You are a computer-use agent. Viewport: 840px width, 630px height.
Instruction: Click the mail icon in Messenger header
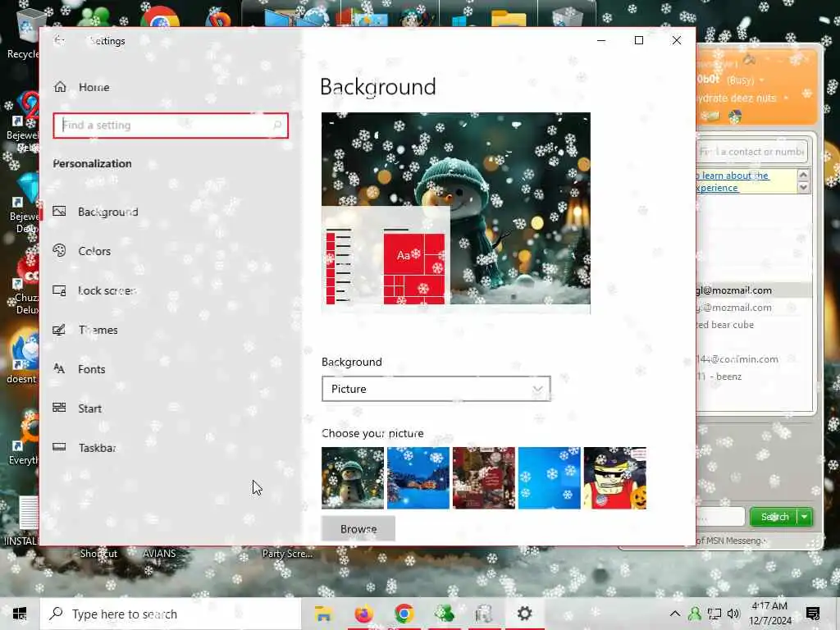(711, 116)
